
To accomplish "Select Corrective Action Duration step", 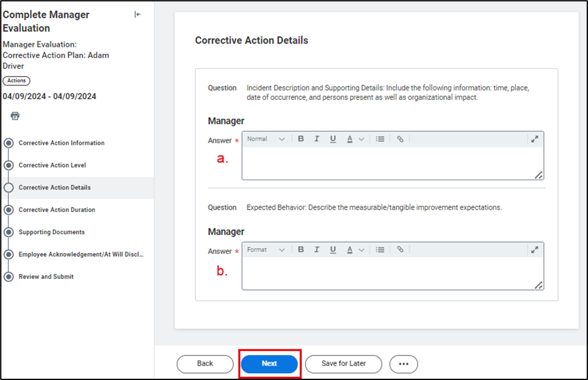I will [57, 210].
